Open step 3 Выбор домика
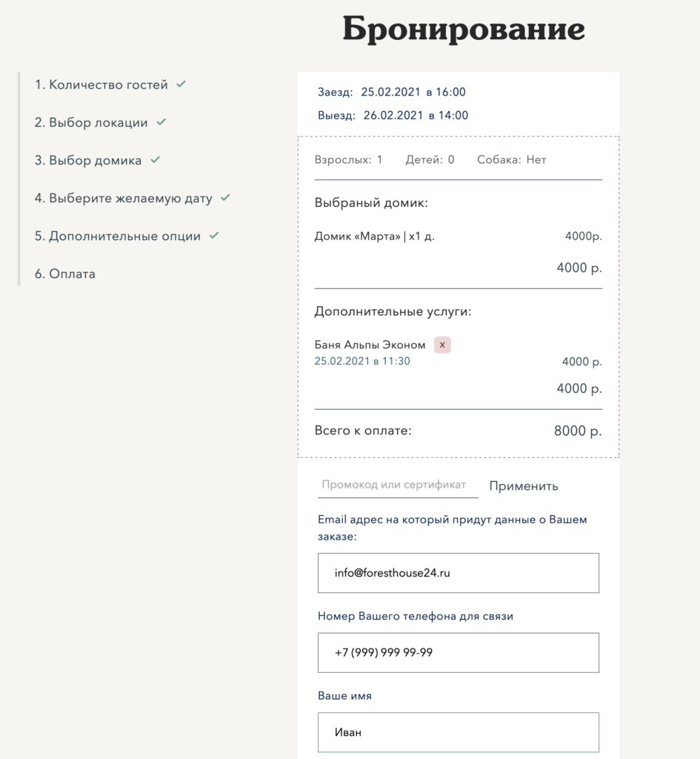Image resolution: width=700 pixels, height=759 pixels. click(x=88, y=160)
